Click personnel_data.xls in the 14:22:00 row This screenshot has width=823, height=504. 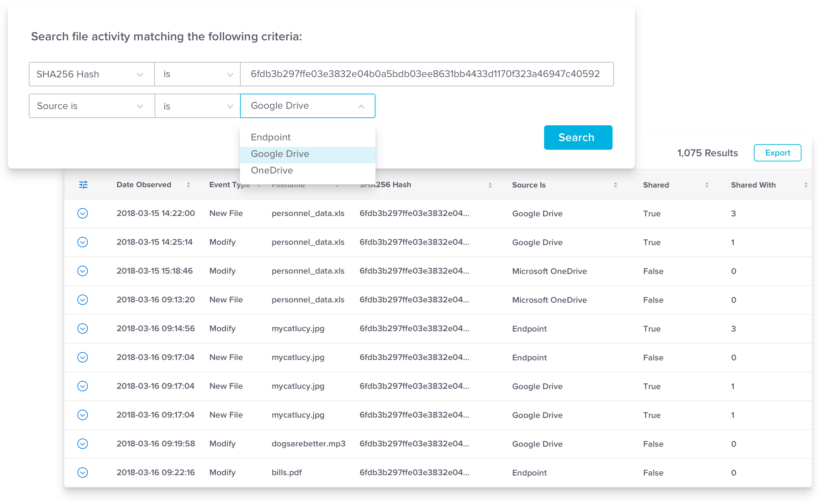pos(308,213)
